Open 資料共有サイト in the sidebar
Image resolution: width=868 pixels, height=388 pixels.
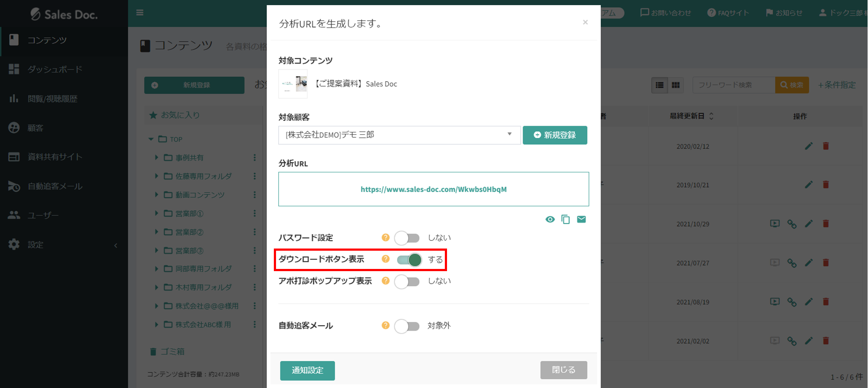pos(64,157)
